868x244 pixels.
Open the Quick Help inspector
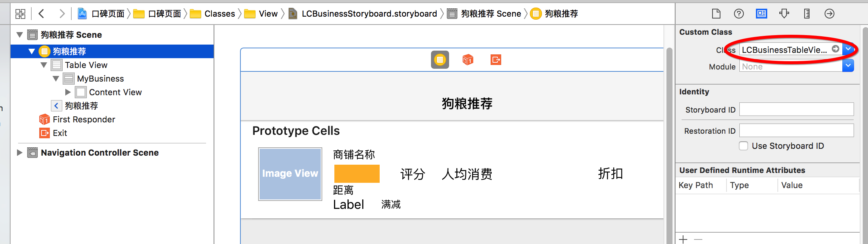[739, 14]
